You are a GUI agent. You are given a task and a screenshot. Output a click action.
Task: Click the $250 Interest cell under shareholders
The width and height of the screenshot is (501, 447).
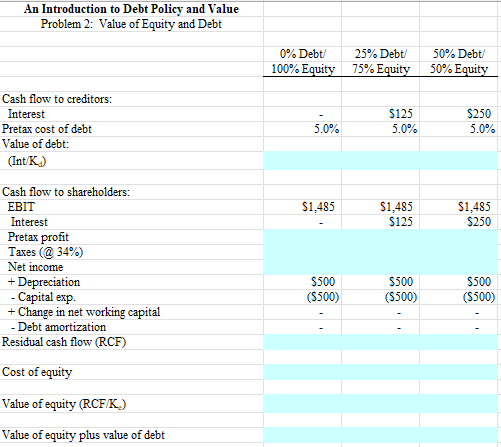point(479,222)
